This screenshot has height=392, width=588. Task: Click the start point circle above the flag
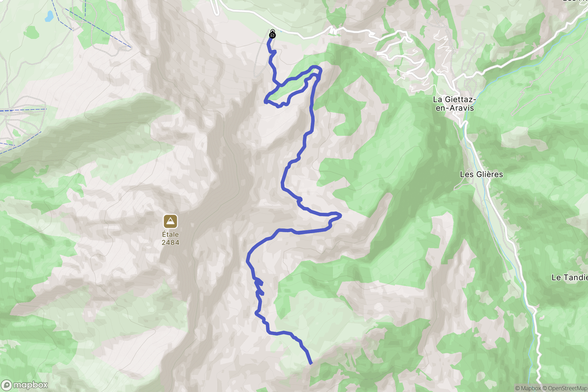(x=273, y=31)
